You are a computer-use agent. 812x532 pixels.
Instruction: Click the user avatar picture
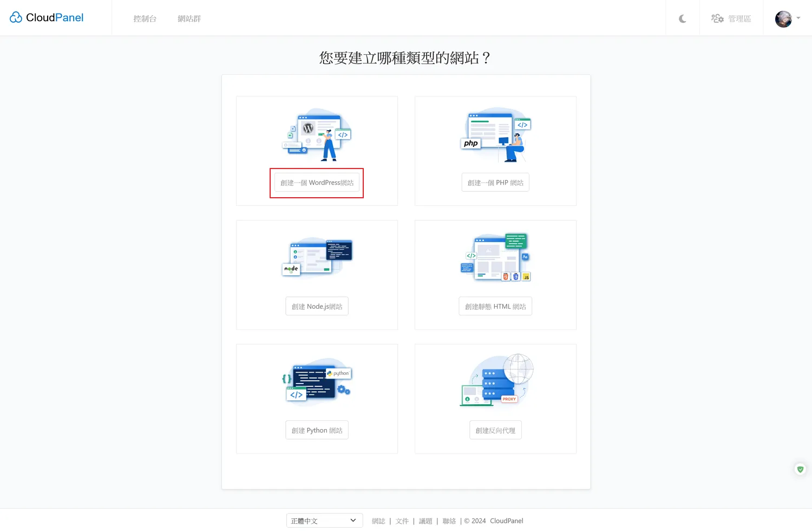coord(783,19)
